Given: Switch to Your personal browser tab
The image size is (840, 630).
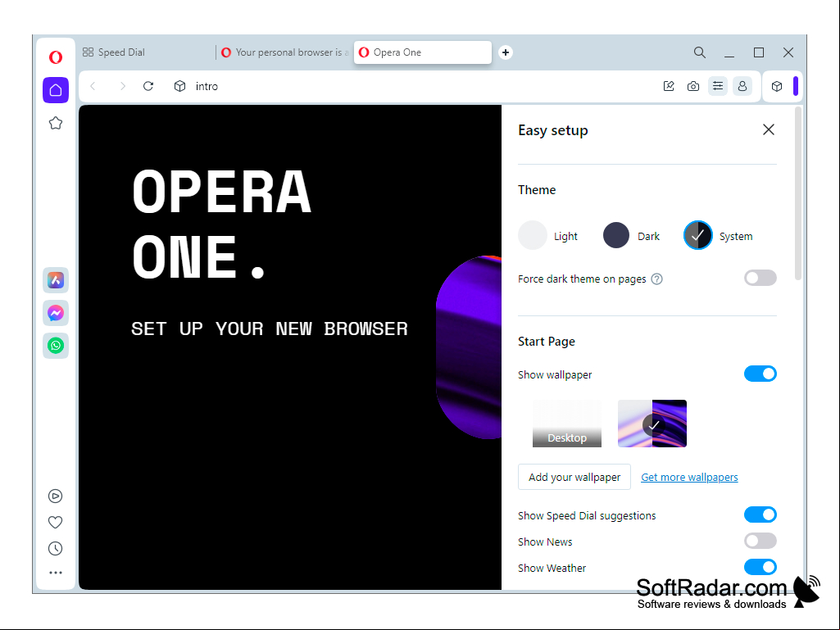Looking at the screenshot, I should click(285, 52).
